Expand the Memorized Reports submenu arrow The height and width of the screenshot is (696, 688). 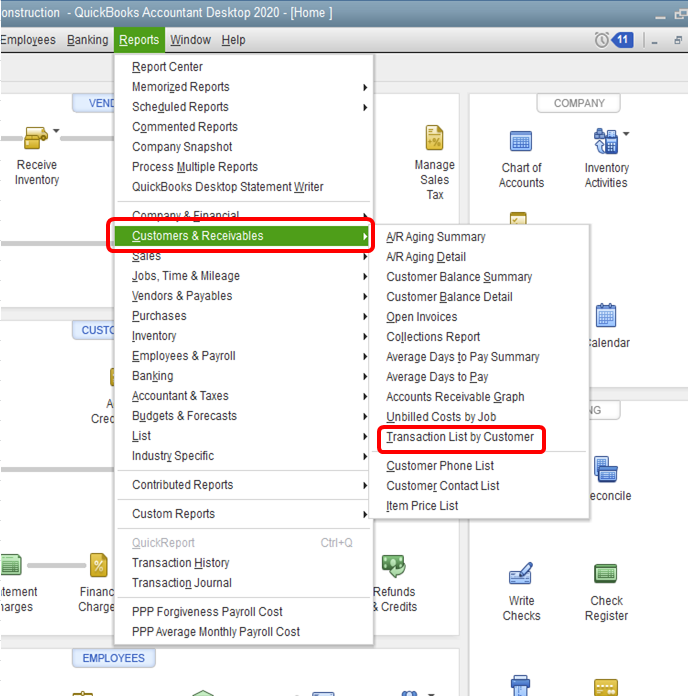point(365,87)
